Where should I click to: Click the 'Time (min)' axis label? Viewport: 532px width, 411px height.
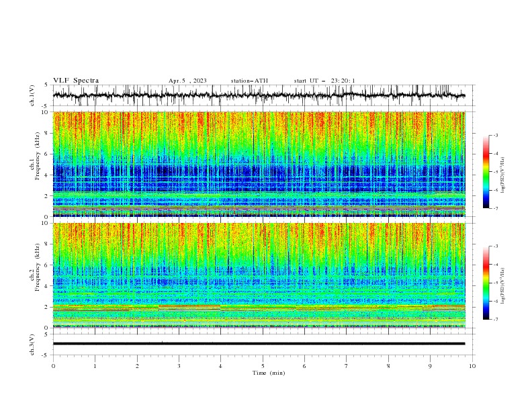[269, 373]
